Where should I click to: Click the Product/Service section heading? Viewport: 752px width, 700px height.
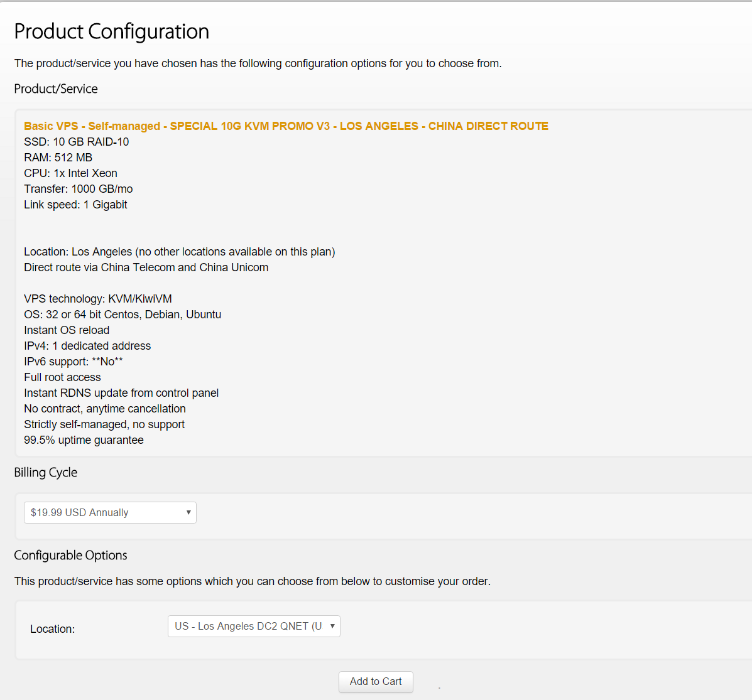click(x=56, y=89)
